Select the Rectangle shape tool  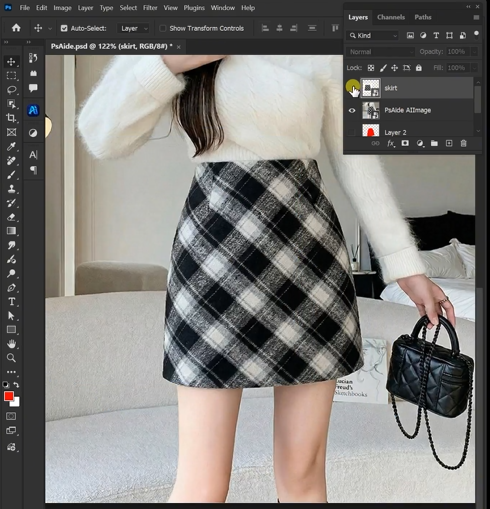click(11, 330)
